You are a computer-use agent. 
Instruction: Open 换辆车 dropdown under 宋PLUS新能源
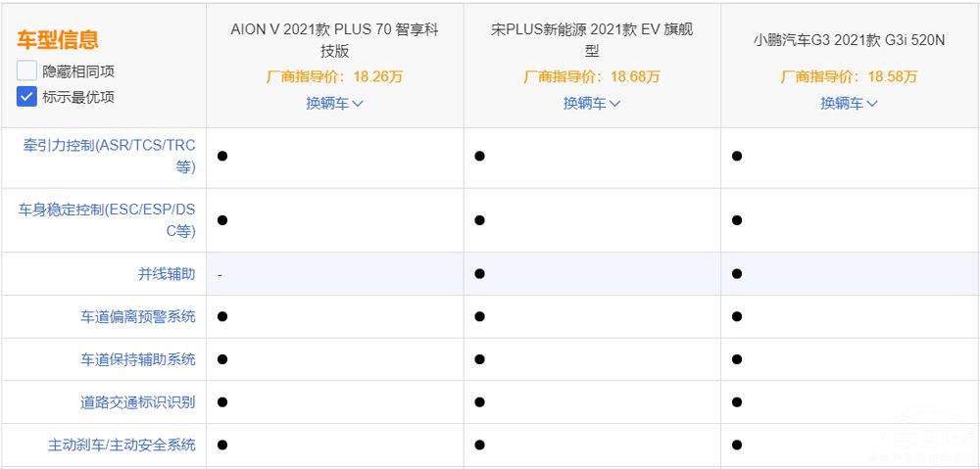591,103
